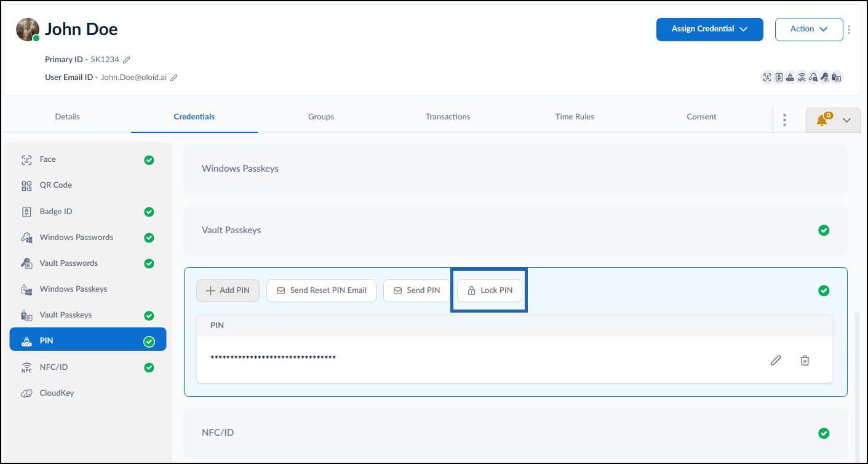The width and height of the screenshot is (868, 464).
Task: Open the Groups tab
Action: click(321, 116)
